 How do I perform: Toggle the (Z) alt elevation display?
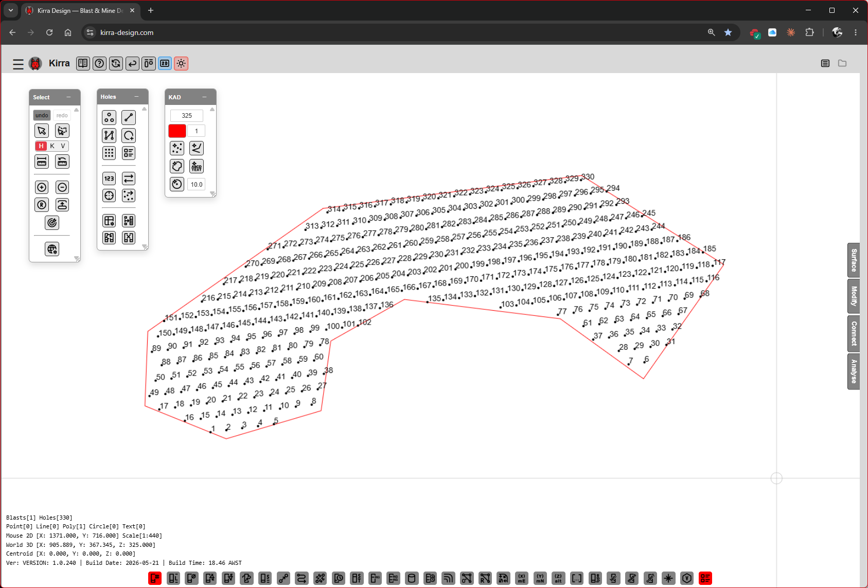[x=558, y=578]
